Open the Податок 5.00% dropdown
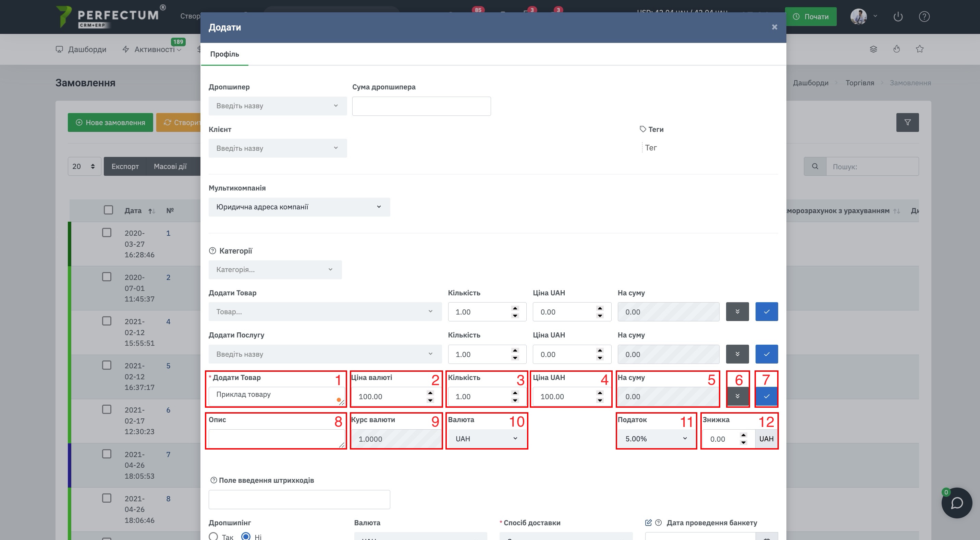980x540 pixels. pyautogui.click(x=656, y=439)
